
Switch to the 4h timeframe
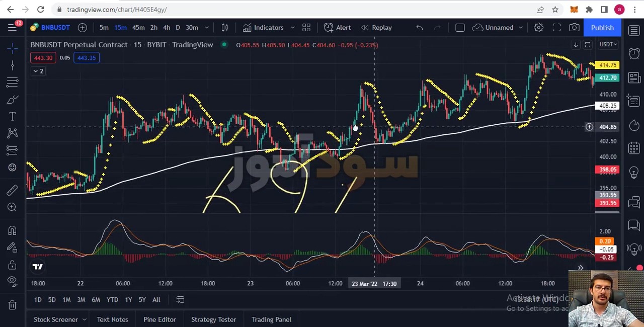point(167,28)
